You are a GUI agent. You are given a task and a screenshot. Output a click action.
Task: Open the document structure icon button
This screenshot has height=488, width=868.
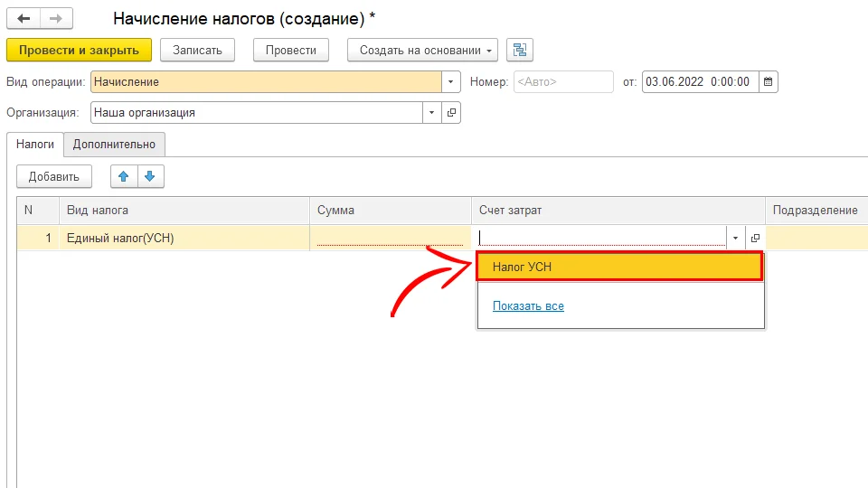[520, 50]
